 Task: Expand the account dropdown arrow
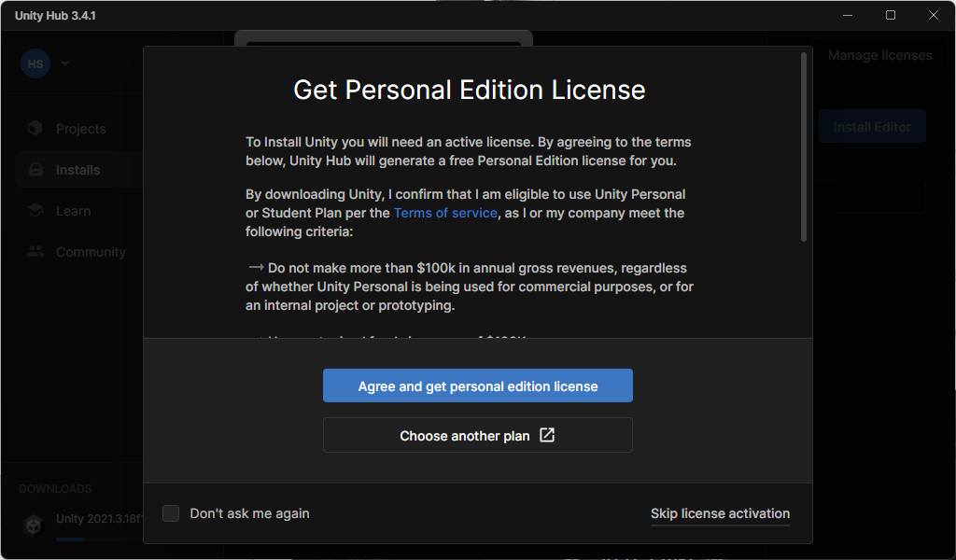coord(65,63)
